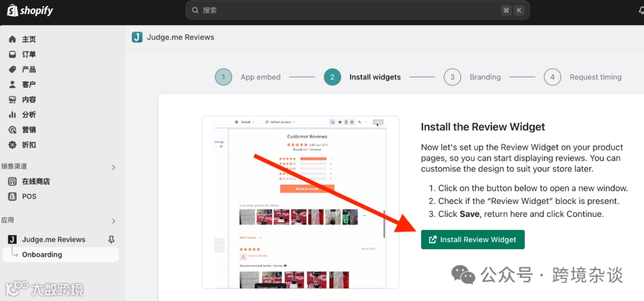Open 客户 in sidebar
Viewport: 644px width, 301px height.
(29, 85)
